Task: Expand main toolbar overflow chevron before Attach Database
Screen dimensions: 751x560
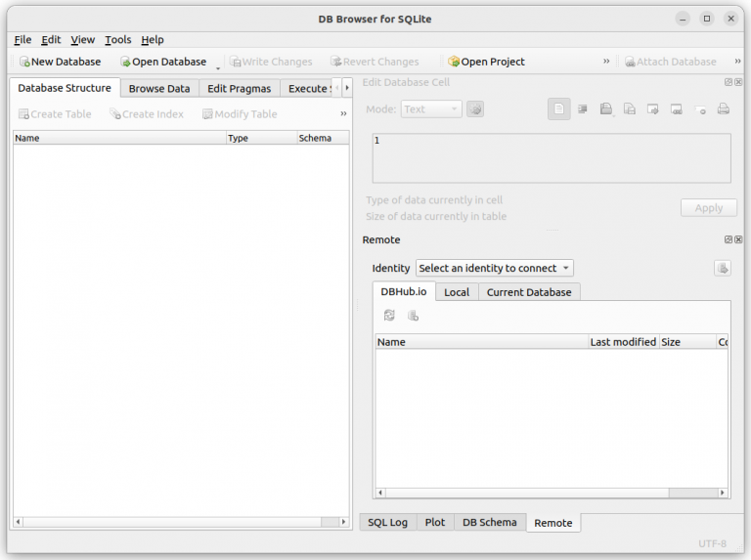Action: (606, 62)
